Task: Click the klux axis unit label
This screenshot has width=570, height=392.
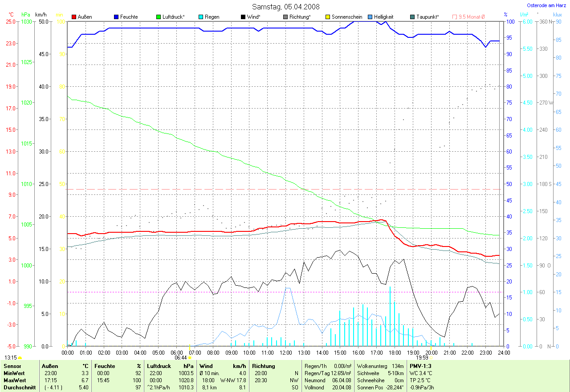Action: [x=557, y=15]
